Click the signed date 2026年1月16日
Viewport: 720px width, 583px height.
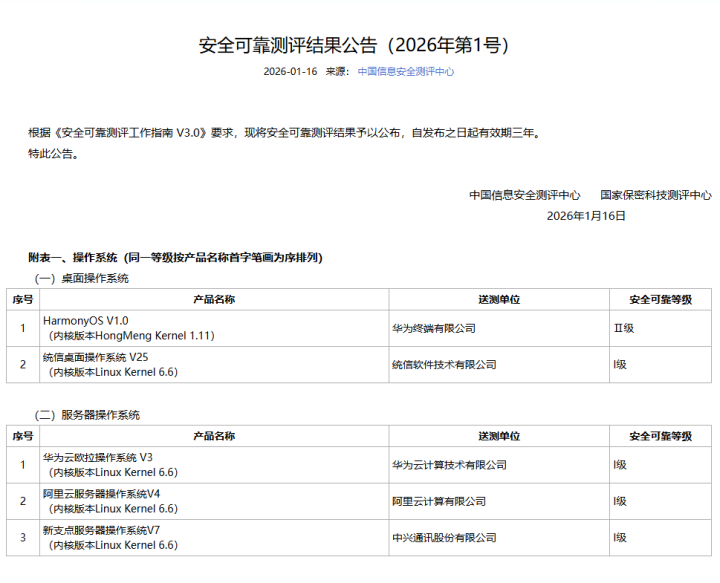click(586, 216)
